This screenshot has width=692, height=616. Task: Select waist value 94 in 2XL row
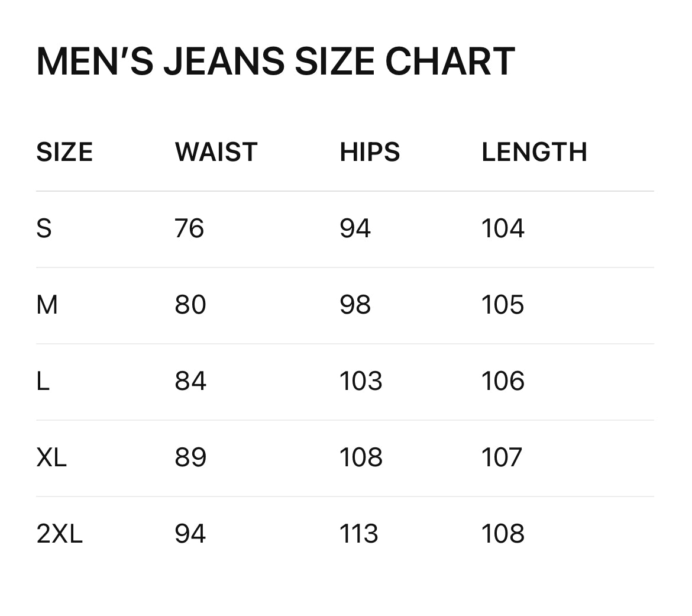point(190,534)
